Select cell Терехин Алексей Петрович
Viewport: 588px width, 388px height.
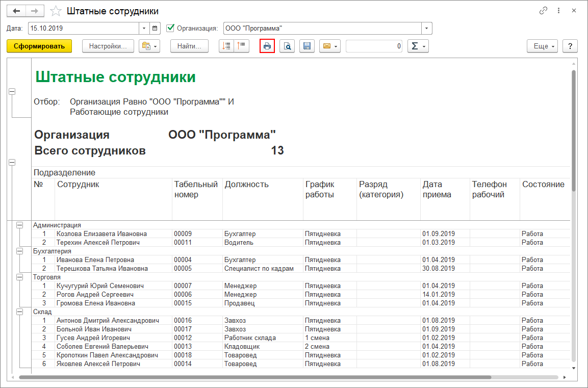pos(113,242)
